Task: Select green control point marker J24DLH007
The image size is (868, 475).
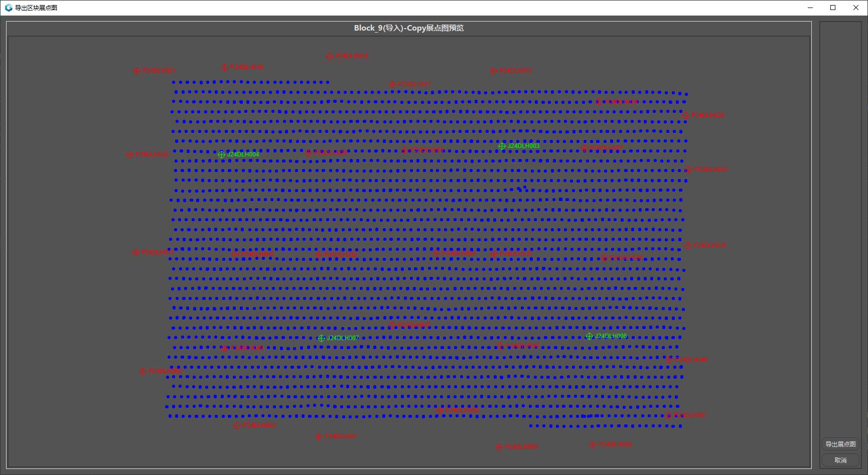Action: click(x=321, y=338)
